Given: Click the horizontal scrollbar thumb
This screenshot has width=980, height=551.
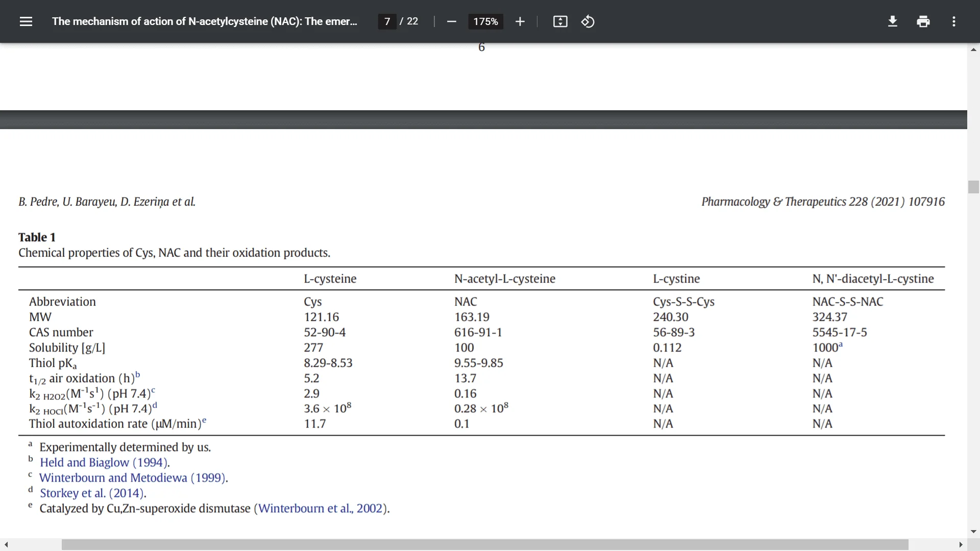Looking at the screenshot, I should pos(485,545).
